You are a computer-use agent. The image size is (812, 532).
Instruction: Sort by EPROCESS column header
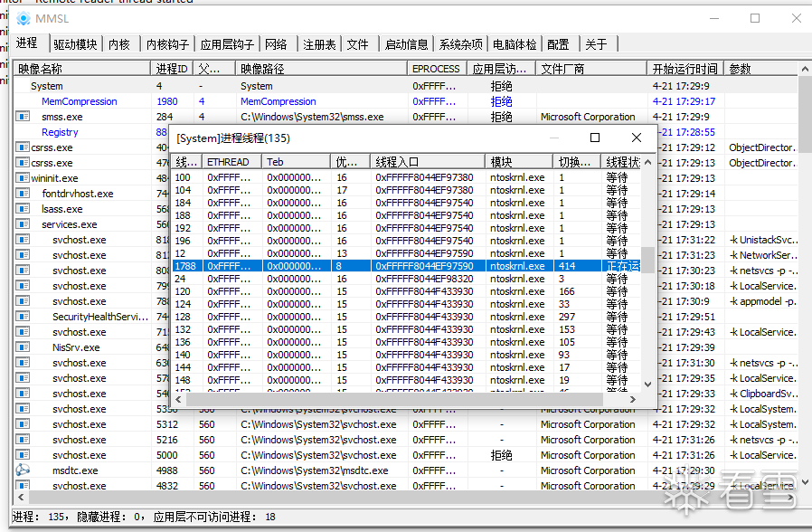coord(437,69)
